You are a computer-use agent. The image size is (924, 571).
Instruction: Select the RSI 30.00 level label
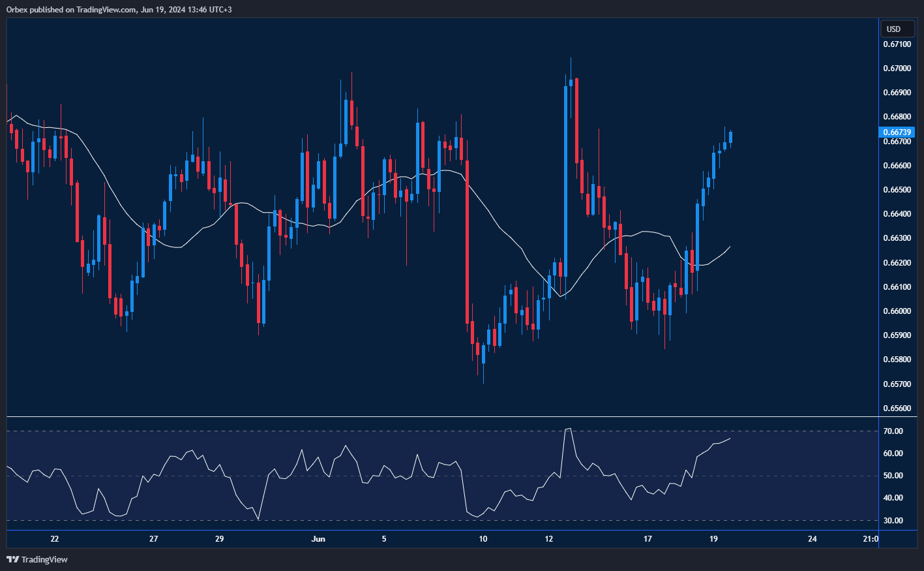pos(893,521)
